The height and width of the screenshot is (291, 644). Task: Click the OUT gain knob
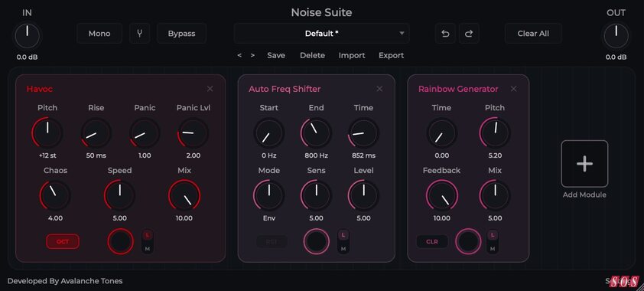(616, 36)
